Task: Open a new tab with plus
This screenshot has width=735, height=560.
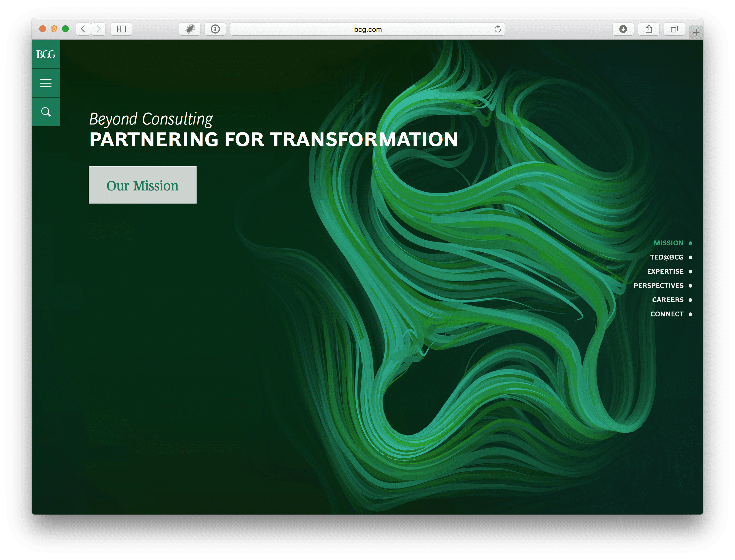Action: (696, 32)
